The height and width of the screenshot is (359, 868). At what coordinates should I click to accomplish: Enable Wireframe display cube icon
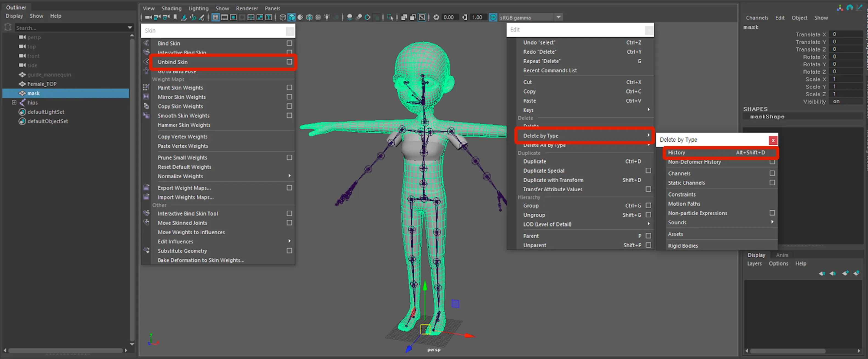(x=283, y=17)
